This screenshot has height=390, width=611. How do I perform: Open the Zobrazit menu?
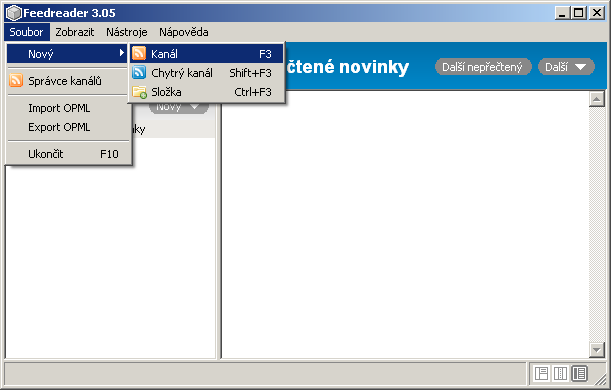click(74, 32)
